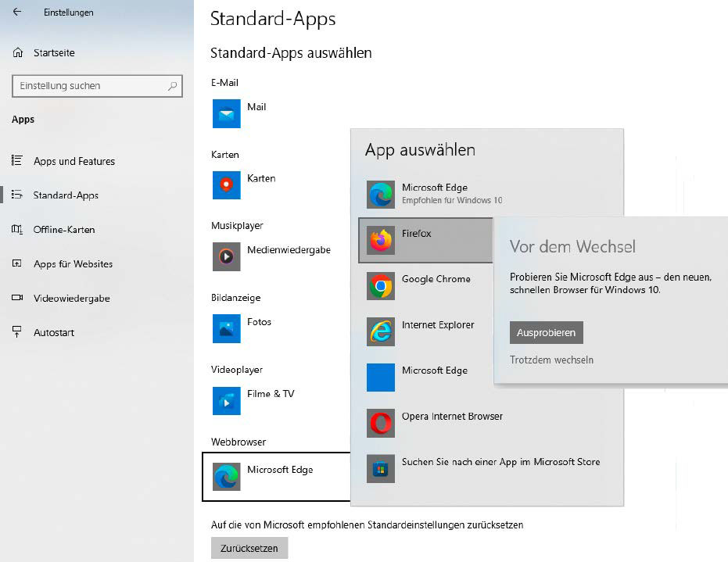The image size is (728, 562).
Task: Click the Autostart icon
Action: tap(16, 332)
